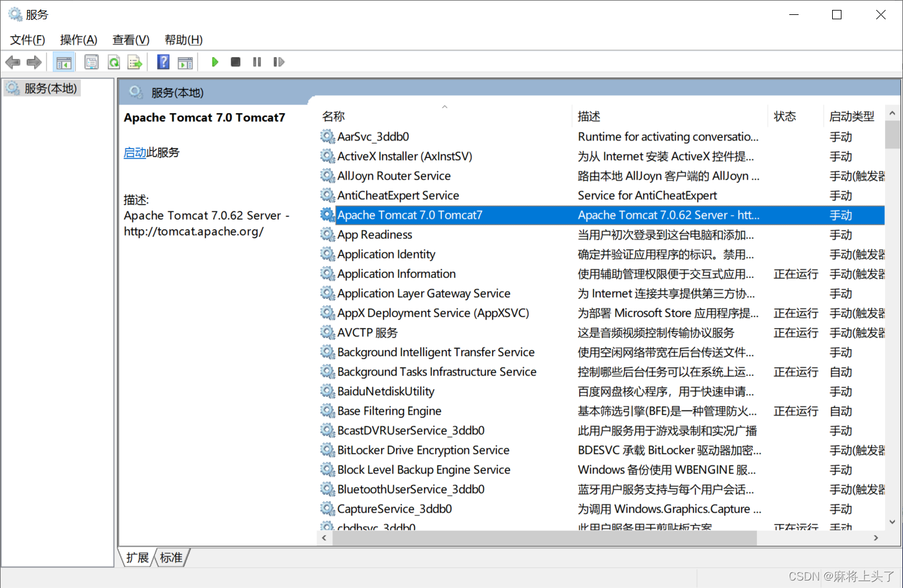This screenshot has width=903, height=588.
Task: Sort by the 描述 column header
Action: point(670,116)
